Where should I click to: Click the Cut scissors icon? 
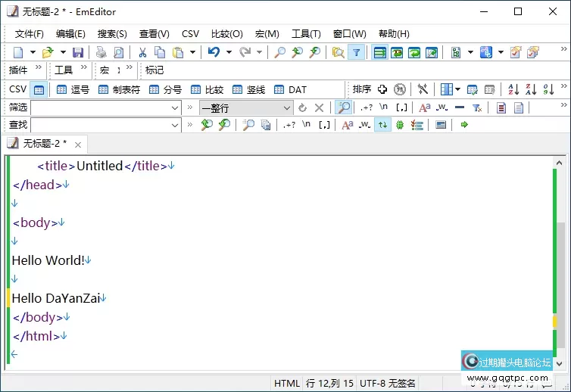coord(142,52)
